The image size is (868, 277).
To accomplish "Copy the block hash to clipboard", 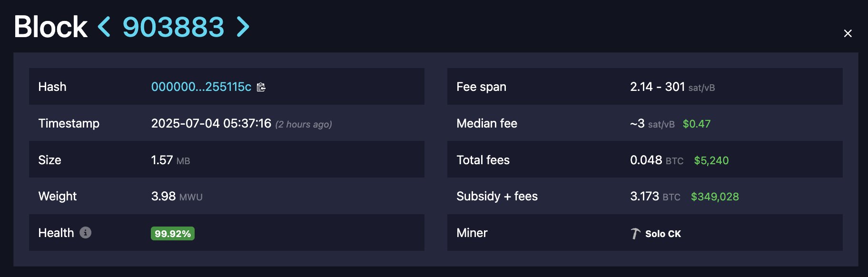I will (x=261, y=87).
